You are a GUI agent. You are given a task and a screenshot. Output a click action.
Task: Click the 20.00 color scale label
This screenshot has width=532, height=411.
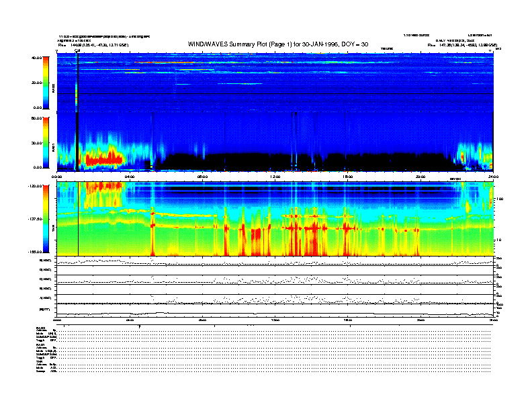tap(36, 83)
